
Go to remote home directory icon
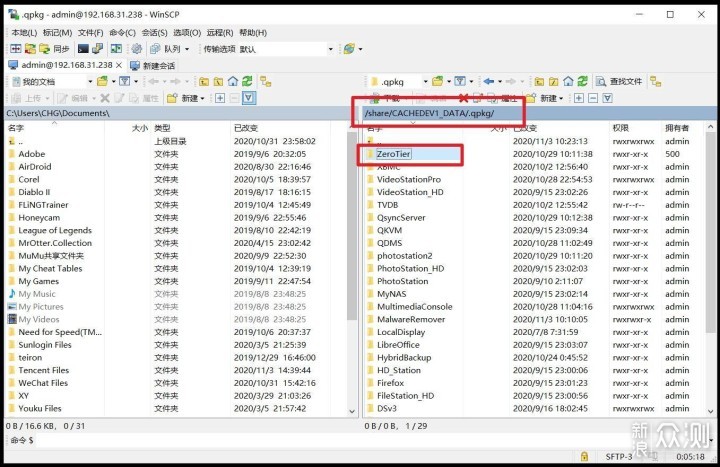(568, 82)
